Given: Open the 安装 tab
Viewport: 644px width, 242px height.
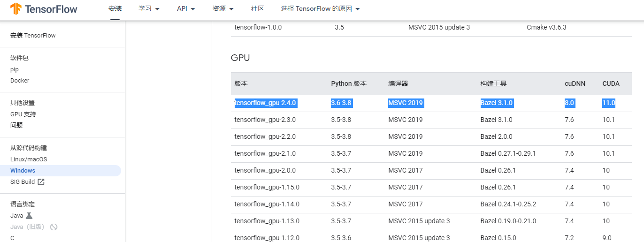Looking at the screenshot, I should (115, 9).
